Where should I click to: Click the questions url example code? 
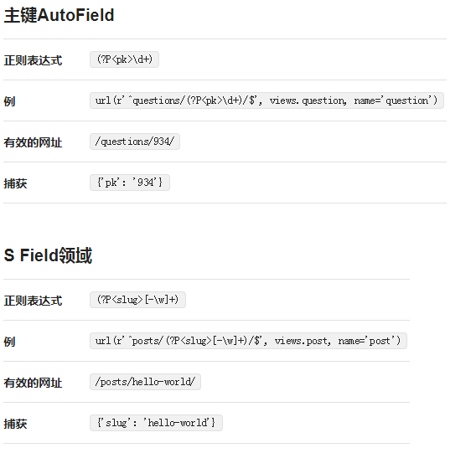266,100
